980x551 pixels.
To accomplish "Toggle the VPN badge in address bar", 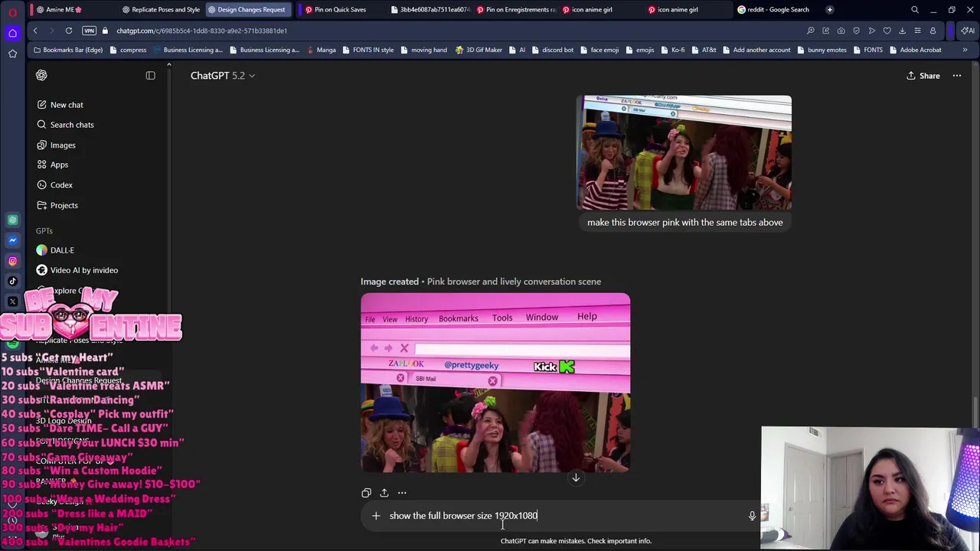I will pyautogui.click(x=89, y=31).
